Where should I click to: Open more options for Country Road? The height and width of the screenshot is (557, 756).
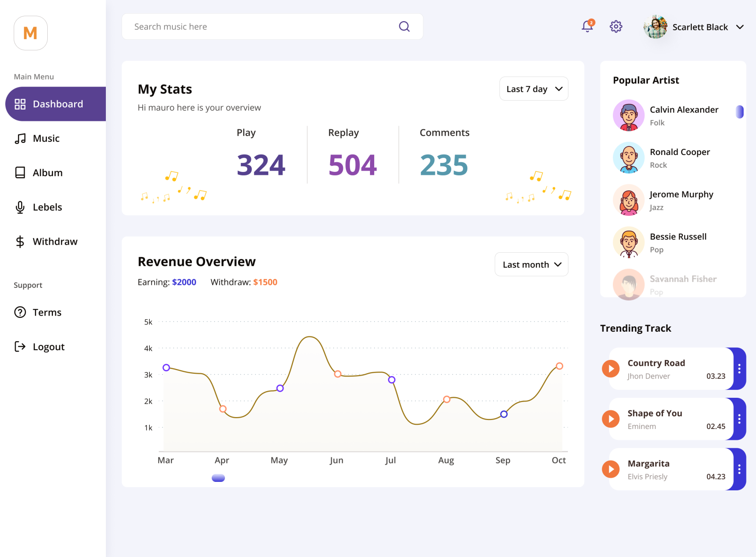[739, 368]
